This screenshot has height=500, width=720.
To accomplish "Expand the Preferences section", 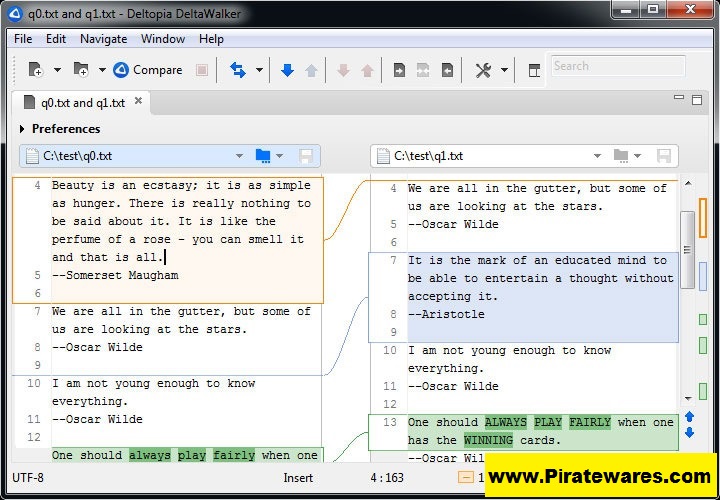I will click(23, 129).
